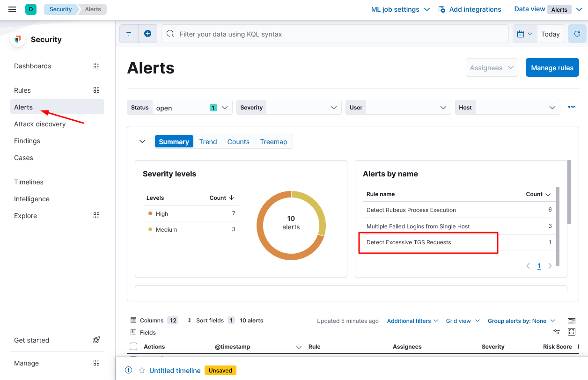The height and width of the screenshot is (380, 588).
Task: Click the Alerts by name scrollbar
Action: (x=569, y=192)
